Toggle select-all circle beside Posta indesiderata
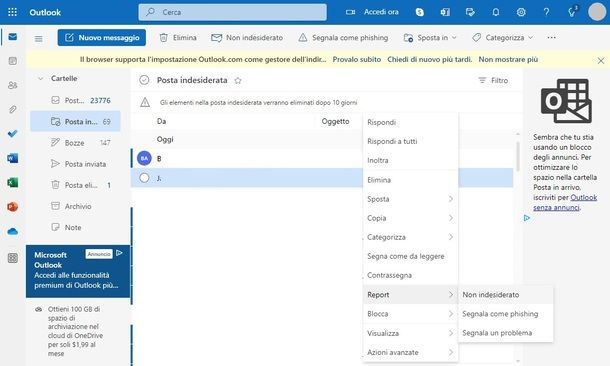Image resolution: width=610 pixels, height=366 pixels. pos(144,80)
